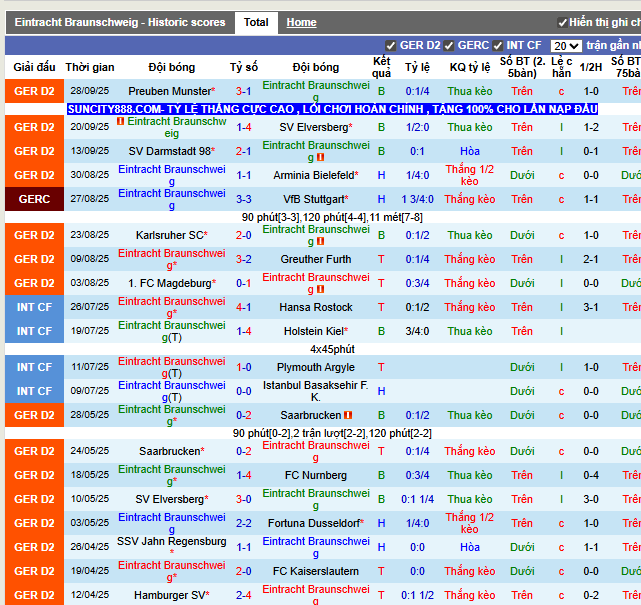Open the 20 matches dropdown
Screen dimensions: 641x605
566,46
